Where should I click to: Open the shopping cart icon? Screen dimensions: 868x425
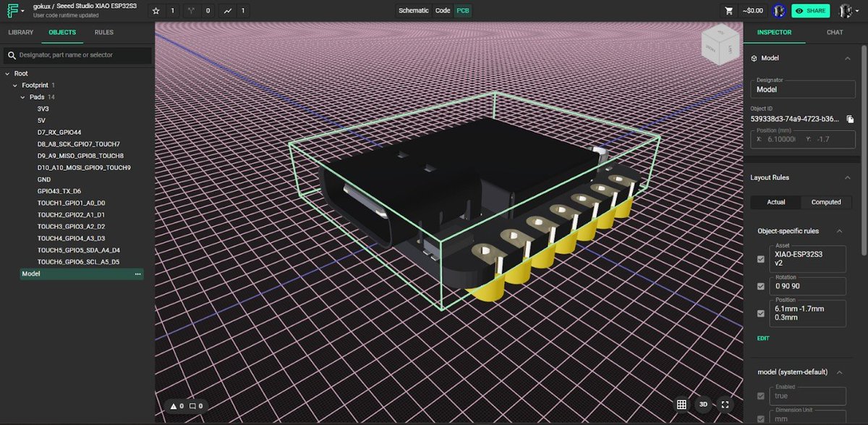coord(729,10)
